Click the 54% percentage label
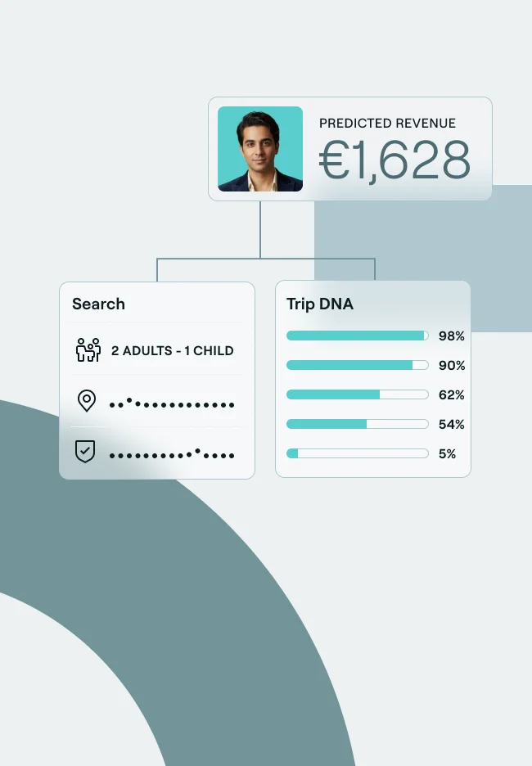 [x=451, y=424]
